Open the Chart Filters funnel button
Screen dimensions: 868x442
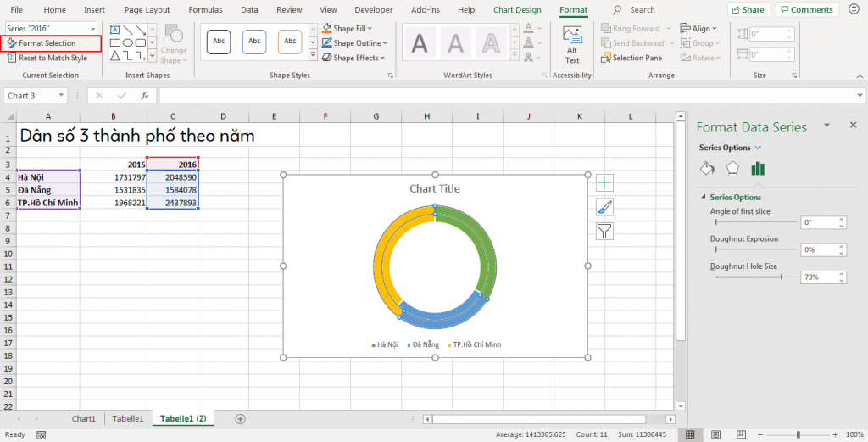click(604, 231)
